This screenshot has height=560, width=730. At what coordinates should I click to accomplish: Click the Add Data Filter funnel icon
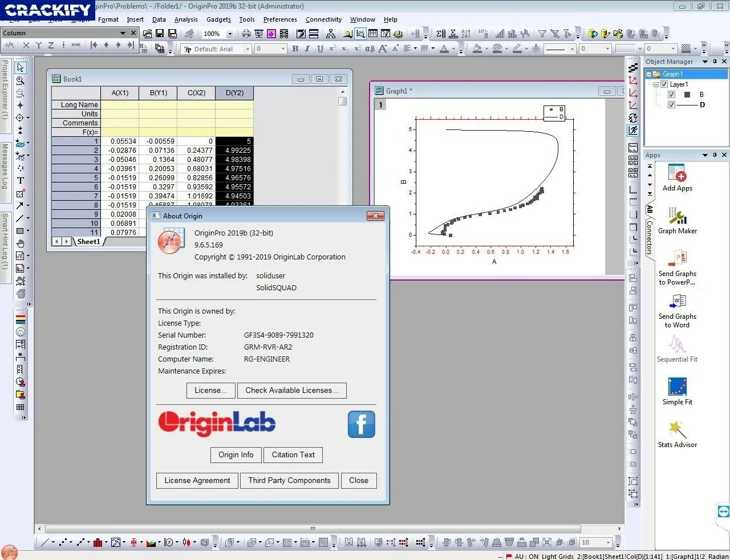[542, 34]
